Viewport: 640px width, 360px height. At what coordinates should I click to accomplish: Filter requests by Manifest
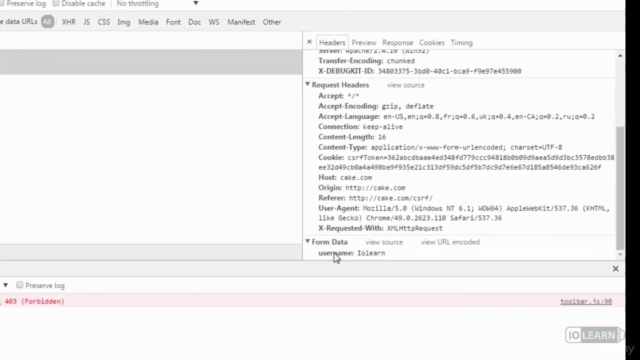pyautogui.click(x=241, y=22)
